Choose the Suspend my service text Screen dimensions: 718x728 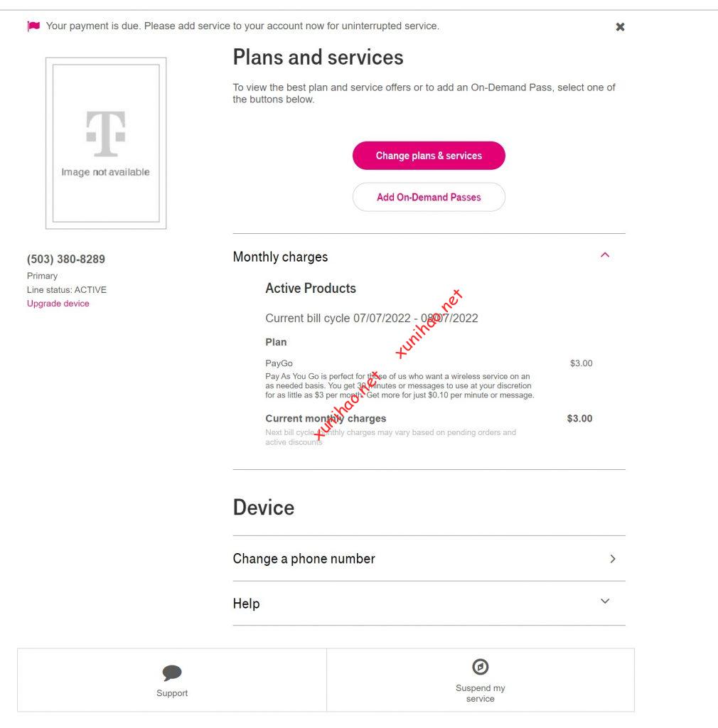(x=481, y=693)
